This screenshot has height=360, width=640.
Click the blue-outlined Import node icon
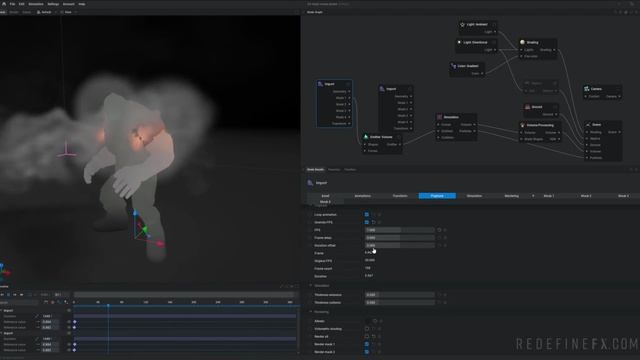(320, 84)
